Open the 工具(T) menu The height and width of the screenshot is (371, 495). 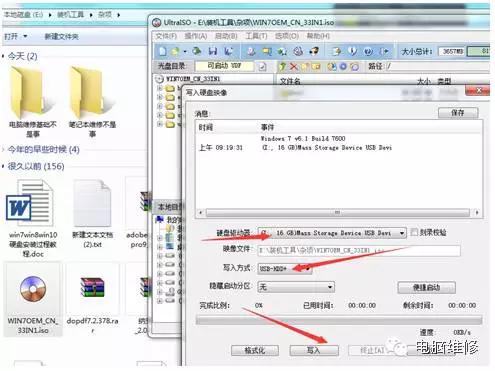(256, 36)
